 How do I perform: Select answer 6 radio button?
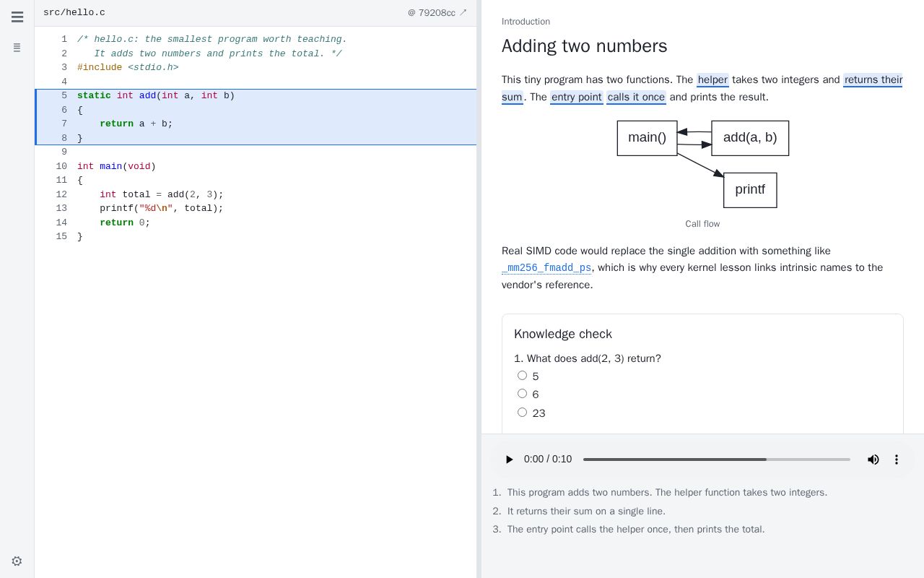pos(522,394)
